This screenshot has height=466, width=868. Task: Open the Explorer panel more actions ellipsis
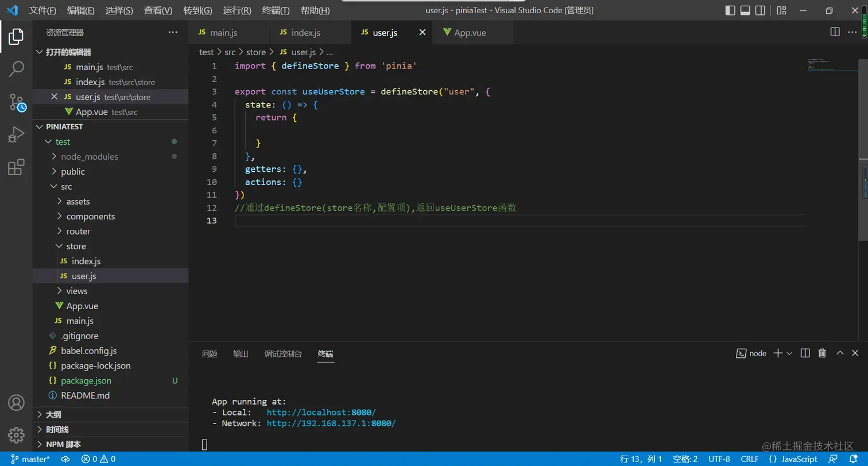point(173,33)
